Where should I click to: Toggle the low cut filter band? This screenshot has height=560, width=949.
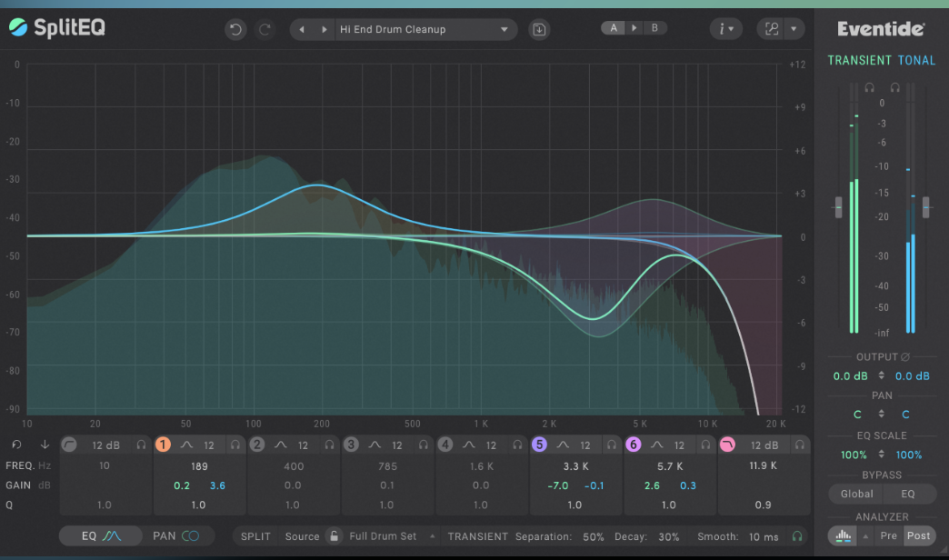[x=69, y=445]
